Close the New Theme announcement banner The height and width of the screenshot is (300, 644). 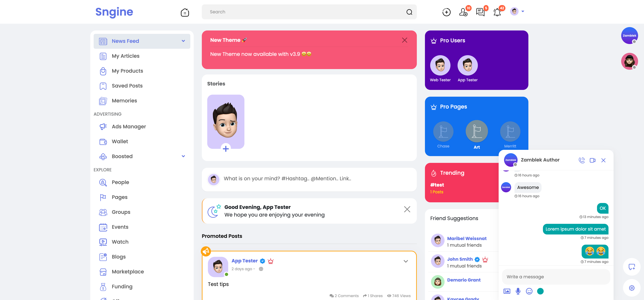coord(405,40)
